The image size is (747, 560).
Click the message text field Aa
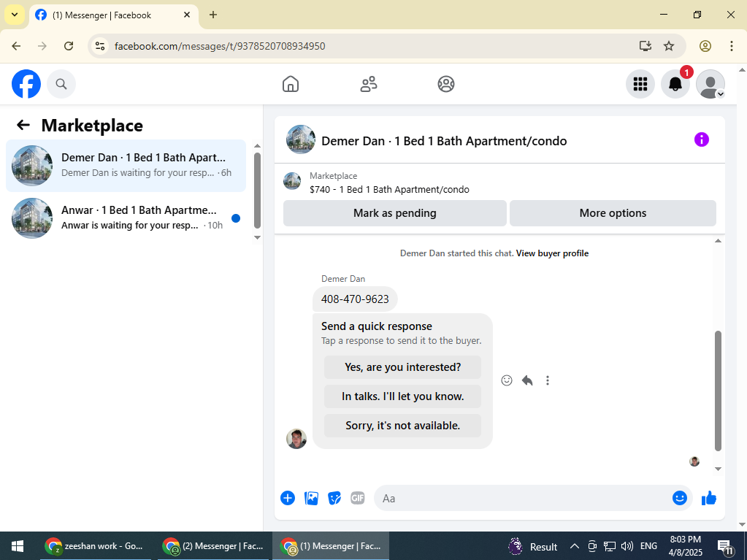coord(521,498)
